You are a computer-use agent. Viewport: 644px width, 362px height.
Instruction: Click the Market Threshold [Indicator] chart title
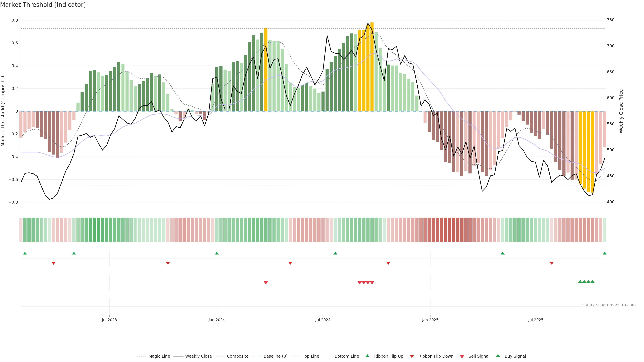(43, 5)
